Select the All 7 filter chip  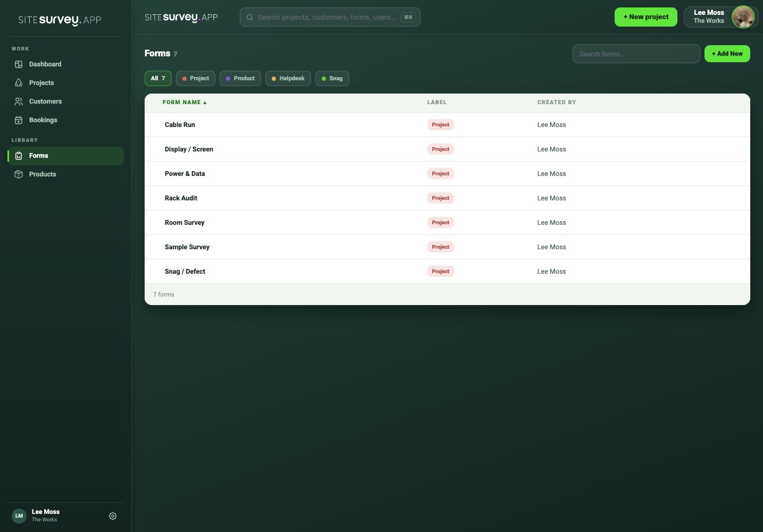tap(158, 78)
